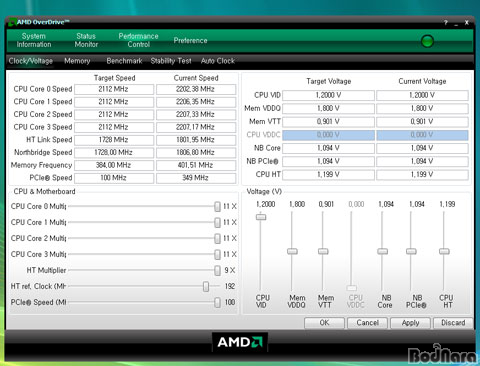
Task: Click the Mem VDDQ target voltage field
Action: [x=328, y=108]
